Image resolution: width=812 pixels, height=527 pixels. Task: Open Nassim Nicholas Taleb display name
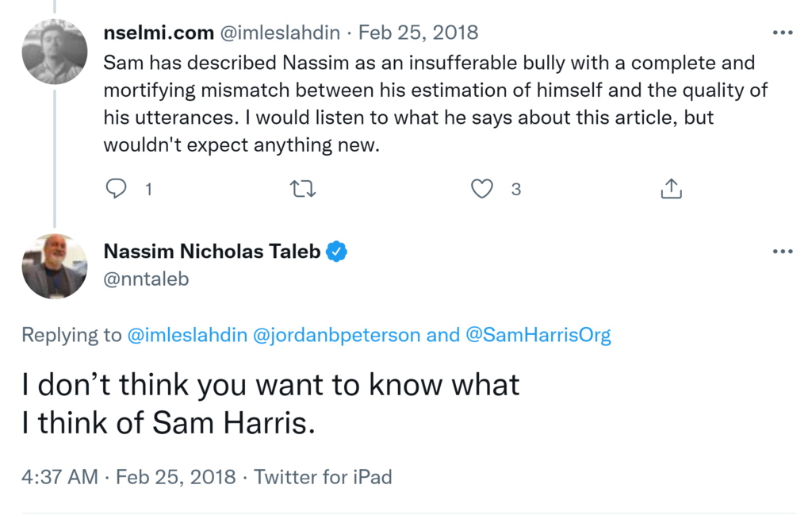click(212, 252)
